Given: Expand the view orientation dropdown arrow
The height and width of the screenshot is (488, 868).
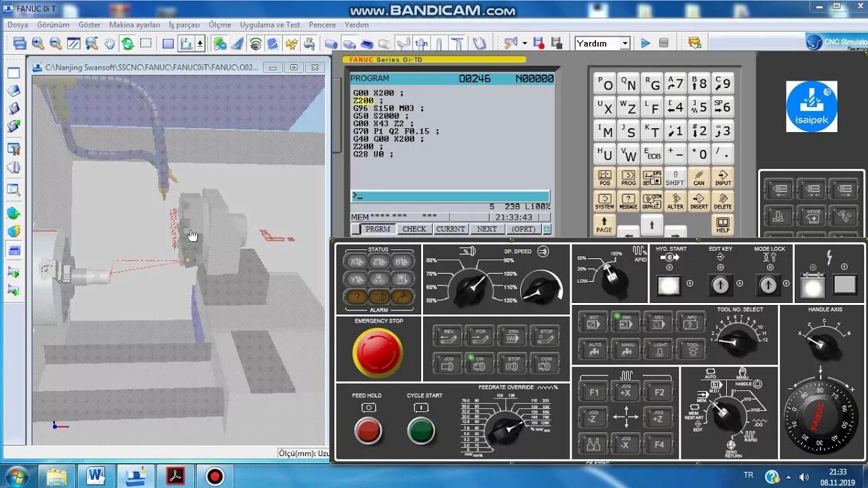Looking at the screenshot, I should (200, 43).
